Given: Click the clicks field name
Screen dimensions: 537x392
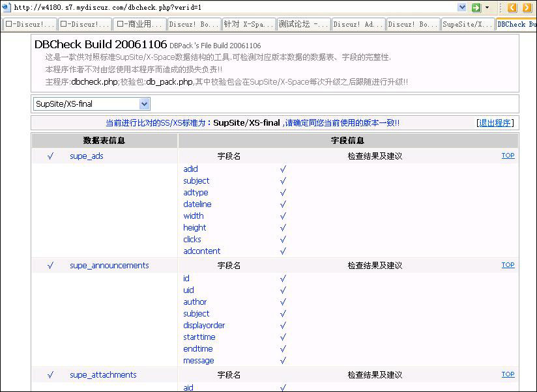Looking at the screenshot, I should (192, 240).
